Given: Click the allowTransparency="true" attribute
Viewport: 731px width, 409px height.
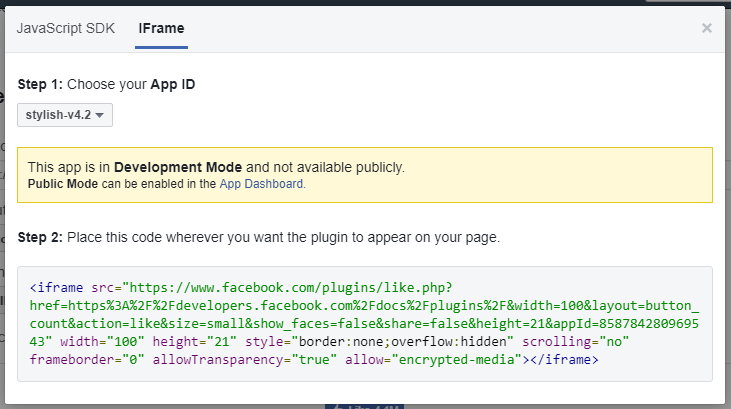Looking at the screenshot, I should pyautogui.click(x=245, y=360).
